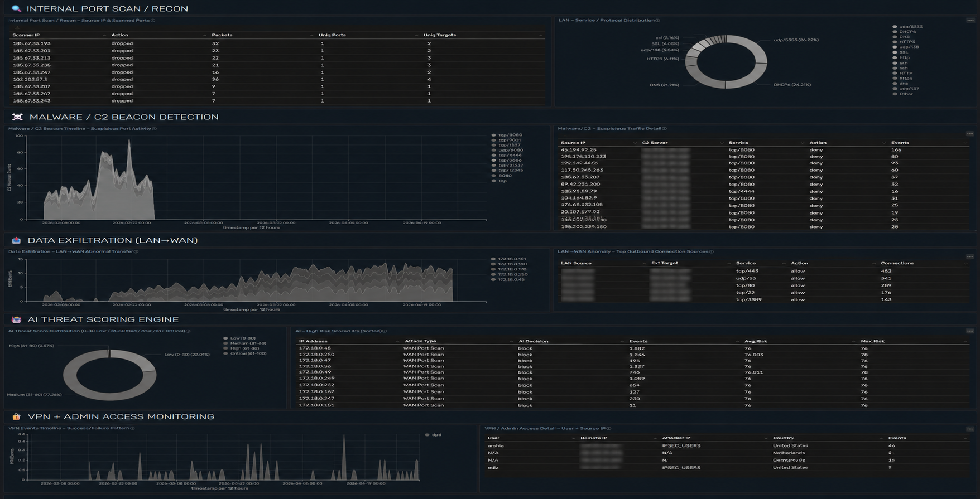Click DNS legend color dot in protocol distribution
Viewport: 980px width, 499px height.
tap(895, 37)
